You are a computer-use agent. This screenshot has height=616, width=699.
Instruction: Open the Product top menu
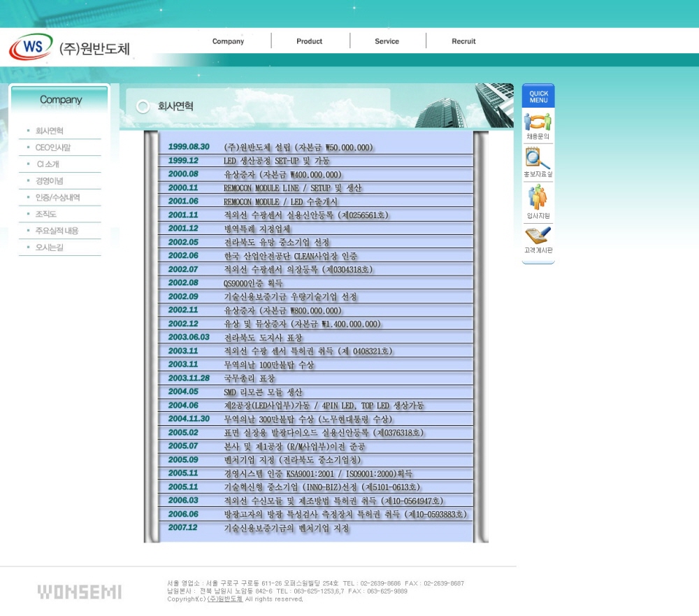[x=309, y=41]
